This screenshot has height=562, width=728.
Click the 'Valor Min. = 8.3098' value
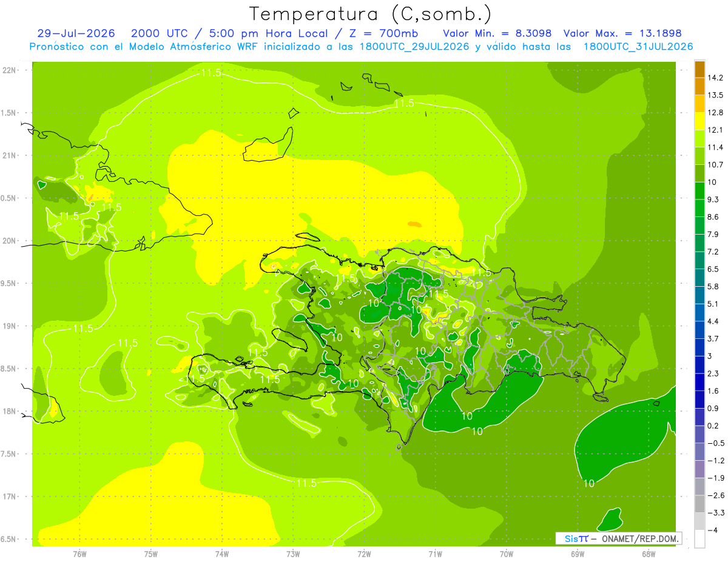pos(497,33)
